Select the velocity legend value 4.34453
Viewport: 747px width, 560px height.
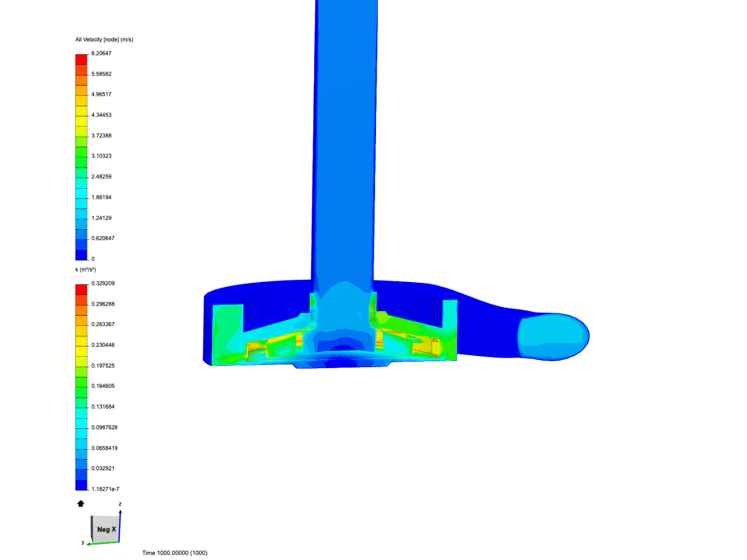(101, 115)
